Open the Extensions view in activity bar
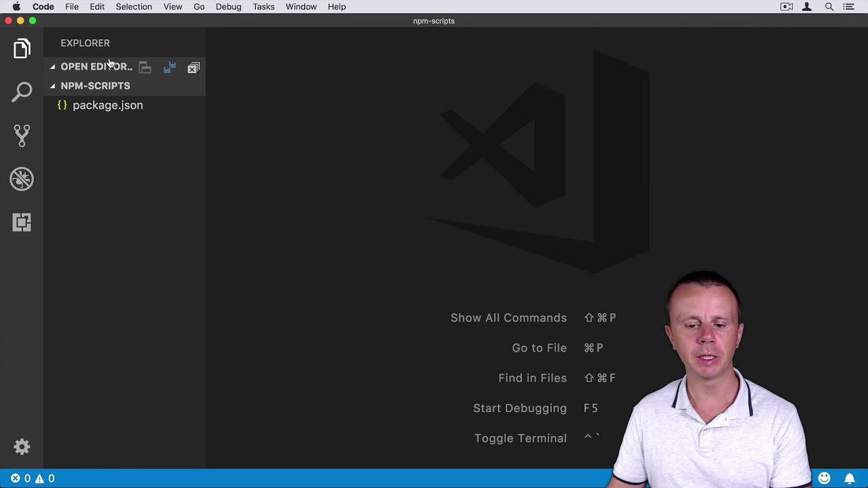Screen dimensions: 868x488 (x=22, y=222)
